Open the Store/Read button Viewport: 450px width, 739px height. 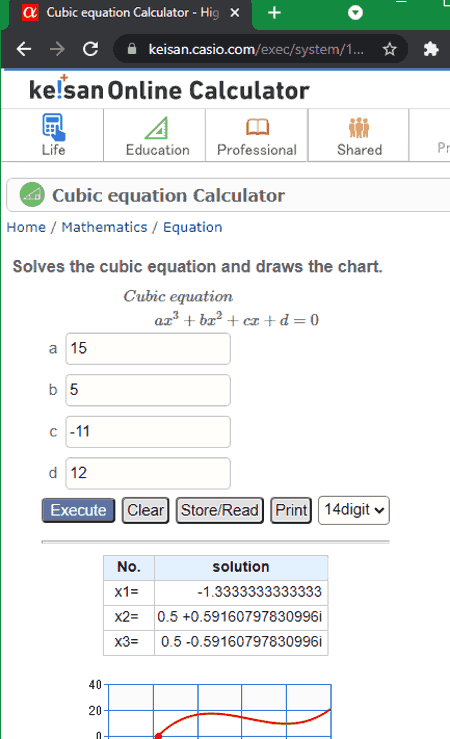[x=220, y=510]
